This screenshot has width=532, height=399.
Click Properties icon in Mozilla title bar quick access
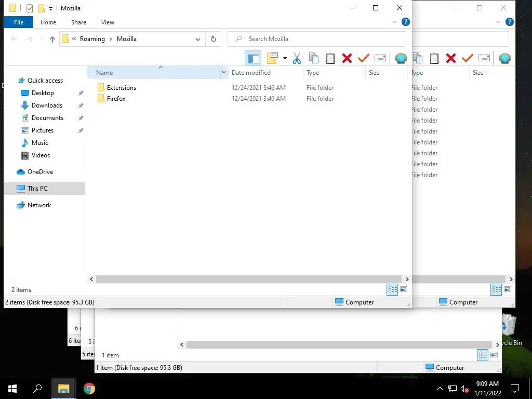(30, 8)
